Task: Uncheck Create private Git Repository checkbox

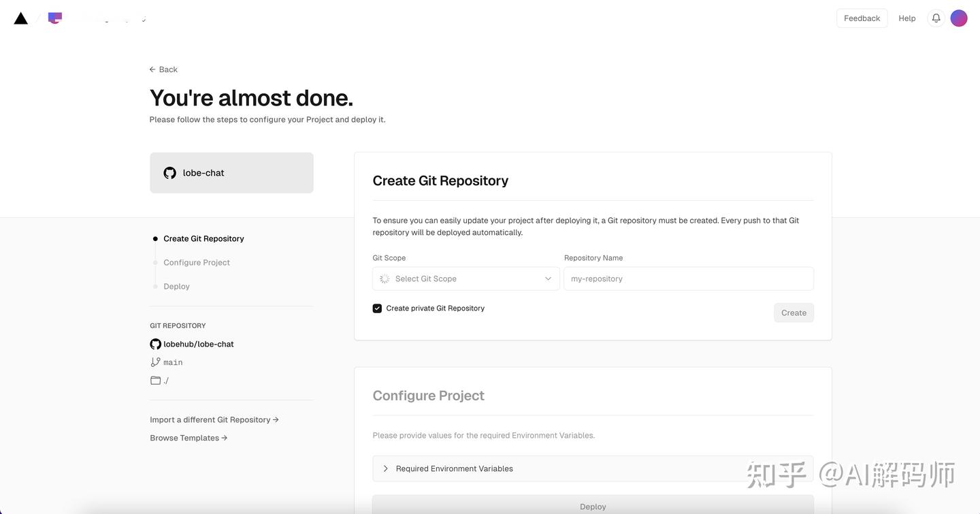Action: point(377,308)
